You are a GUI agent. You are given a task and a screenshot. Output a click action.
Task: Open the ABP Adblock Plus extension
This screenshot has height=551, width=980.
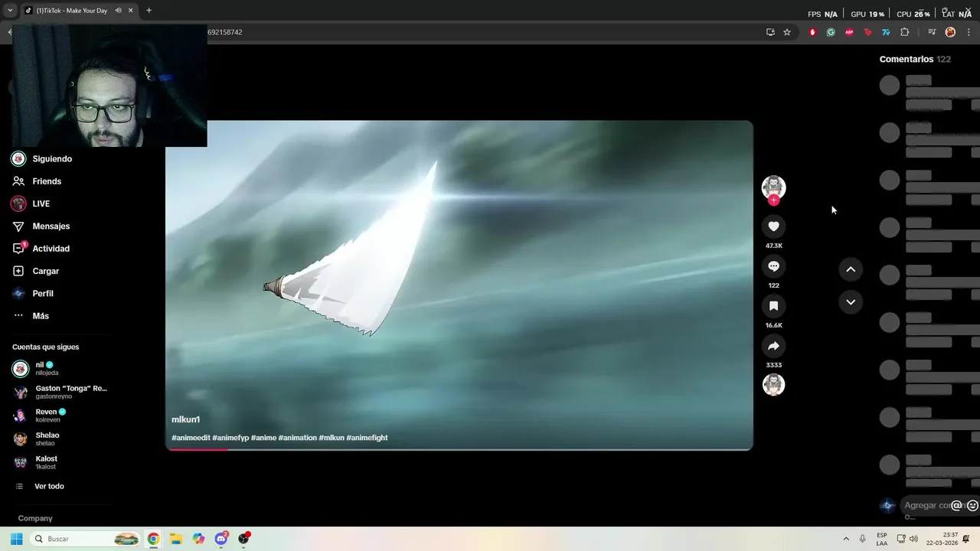[x=849, y=32]
